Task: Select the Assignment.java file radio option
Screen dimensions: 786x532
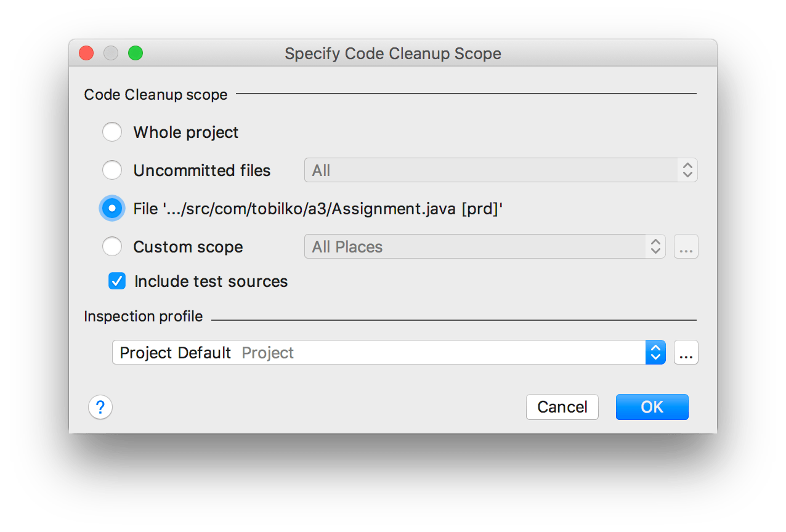Action: tap(112, 208)
